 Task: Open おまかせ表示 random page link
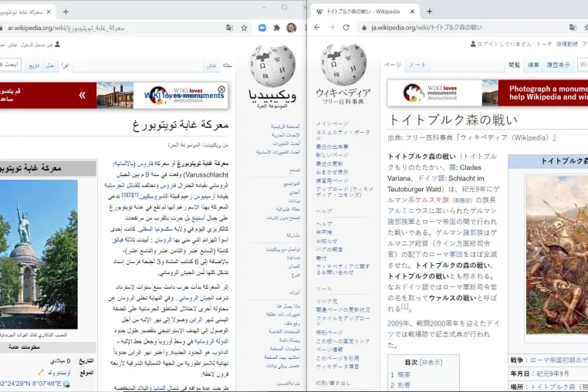332,172
